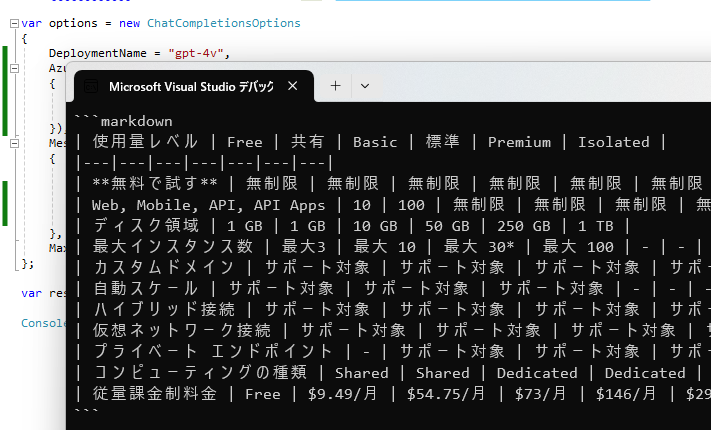Click the '$146/月' price value
Image resolution: width=711 pixels, height=430 pixels.
(626, 393)
